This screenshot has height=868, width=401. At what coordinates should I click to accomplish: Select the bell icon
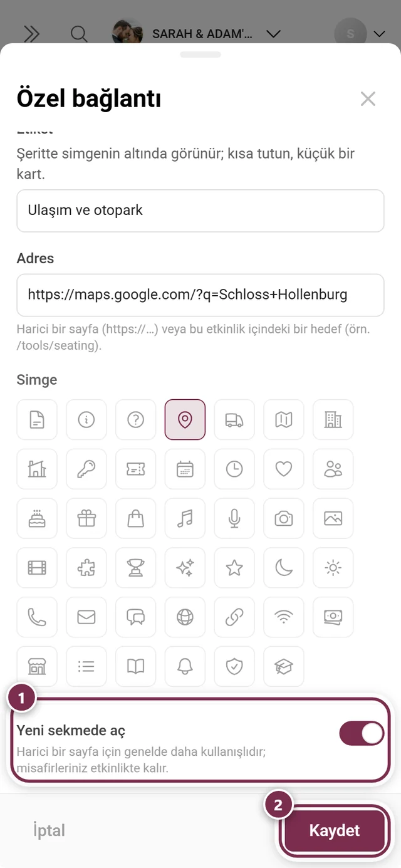point(185,667)
